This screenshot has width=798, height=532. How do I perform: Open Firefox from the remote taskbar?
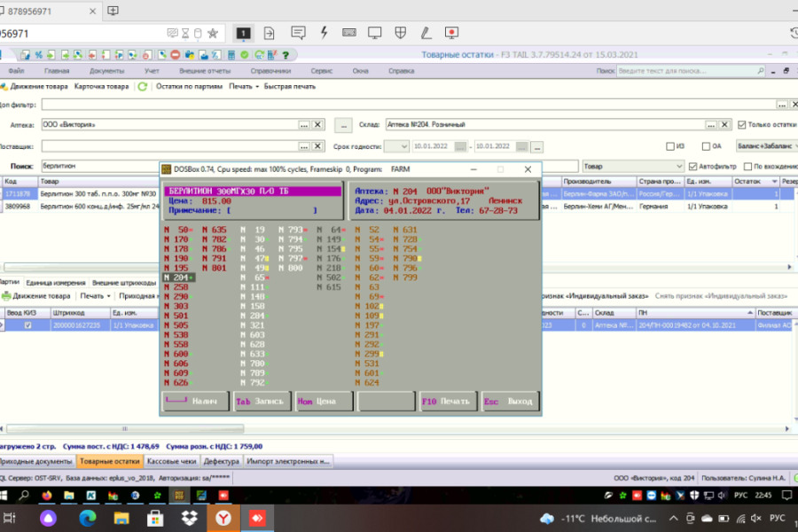click(x=47, y=496)
